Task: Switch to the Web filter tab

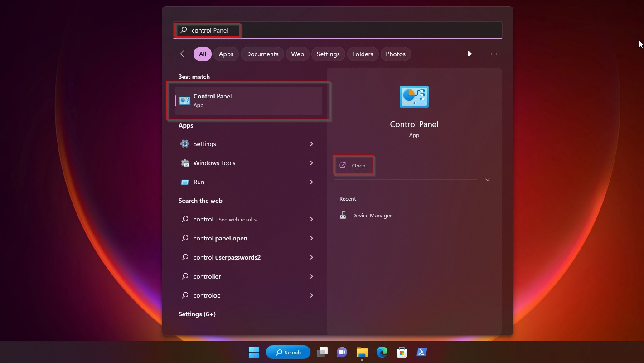Action: point(297,54)
